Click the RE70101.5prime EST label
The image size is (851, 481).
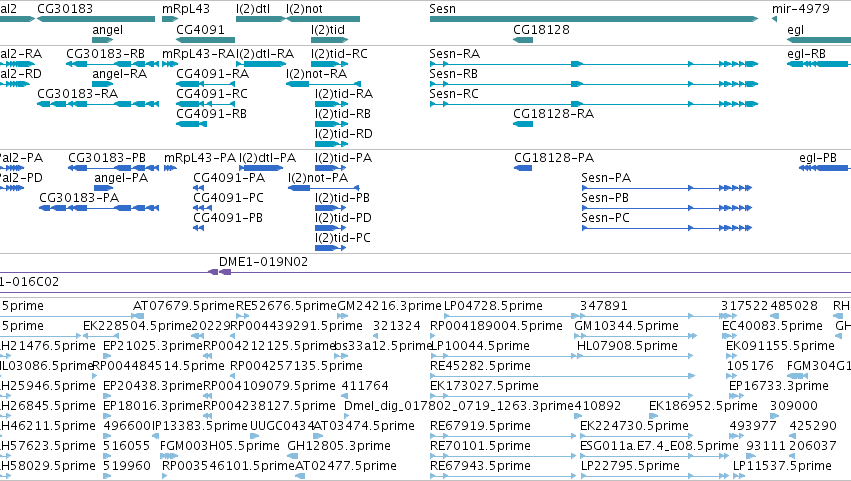click(480, 447)
